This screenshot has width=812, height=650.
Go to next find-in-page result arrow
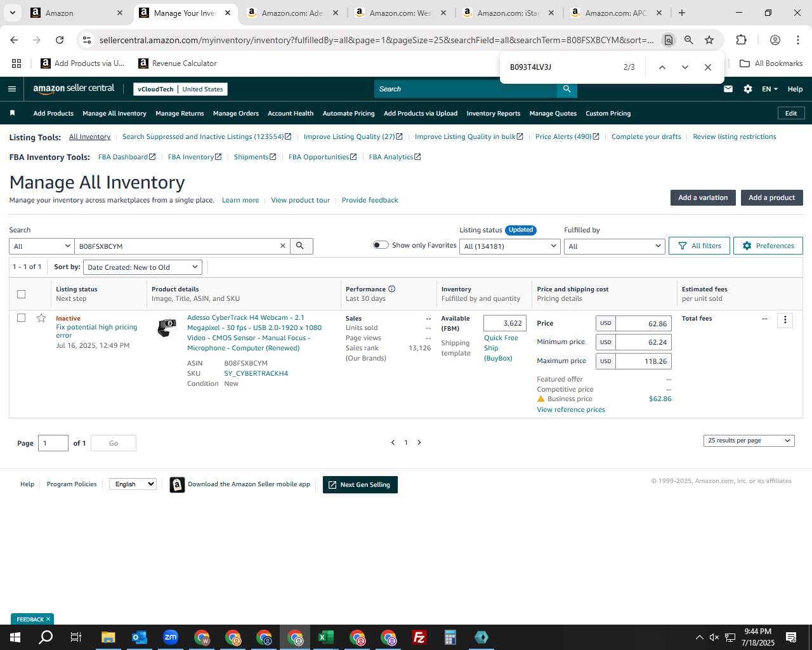(685, 67)
